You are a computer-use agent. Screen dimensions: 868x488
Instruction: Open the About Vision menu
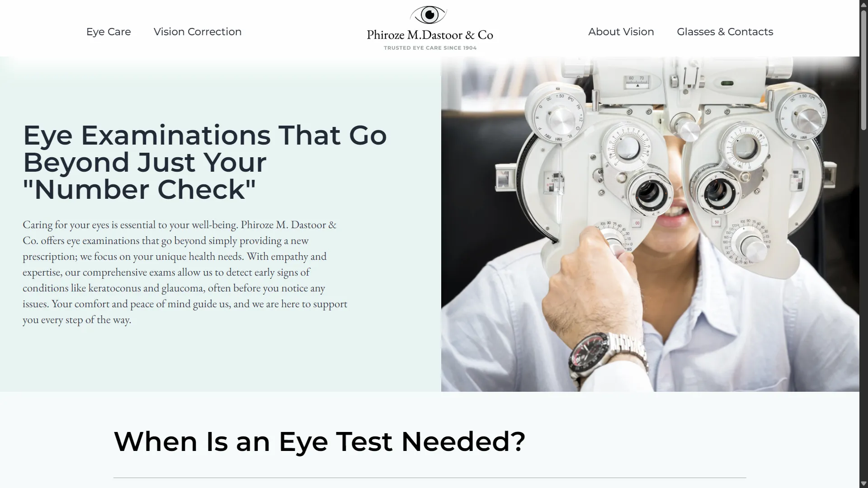click(621, 32)
